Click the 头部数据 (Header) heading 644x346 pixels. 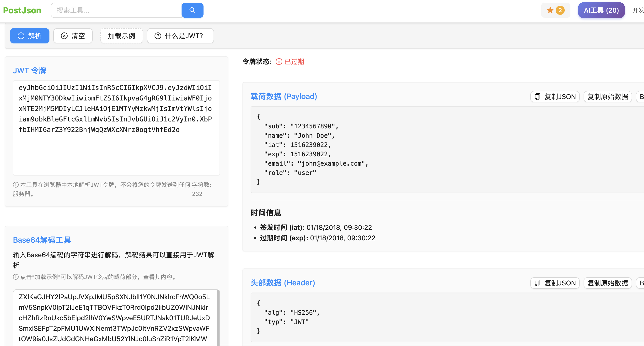coord(283,283)
